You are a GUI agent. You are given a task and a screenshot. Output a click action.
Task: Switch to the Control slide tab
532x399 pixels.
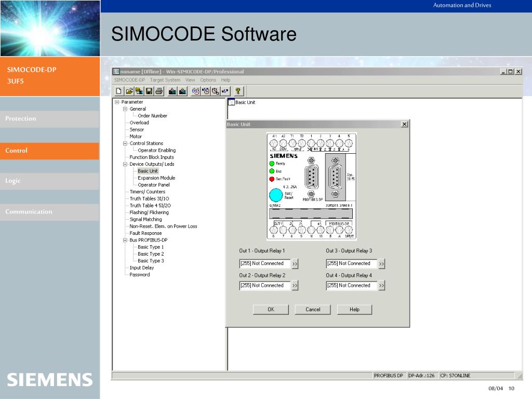pyautogui.click(x=49, y=151)
